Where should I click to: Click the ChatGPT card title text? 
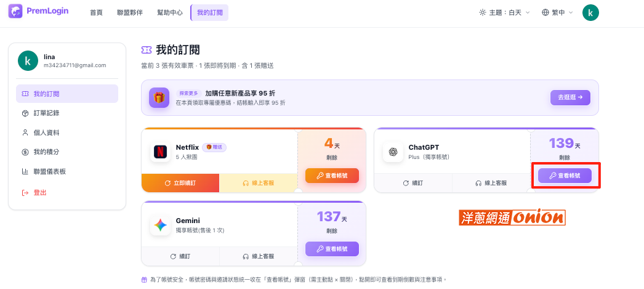[424, 147]
